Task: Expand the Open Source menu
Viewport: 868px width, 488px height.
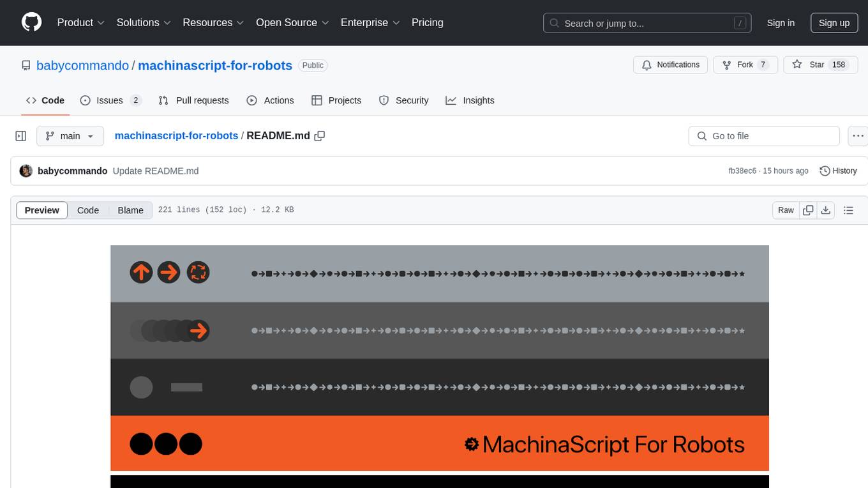Action: (292, 22)
